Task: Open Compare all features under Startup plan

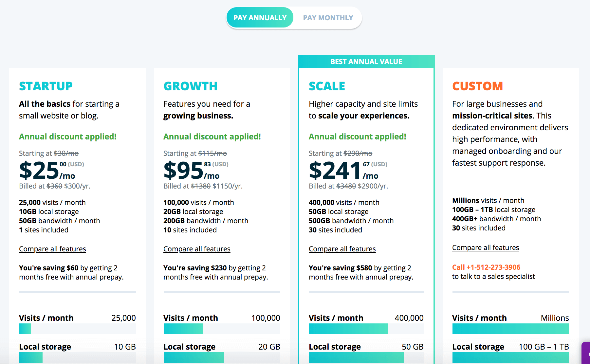Action: point(52,249)
